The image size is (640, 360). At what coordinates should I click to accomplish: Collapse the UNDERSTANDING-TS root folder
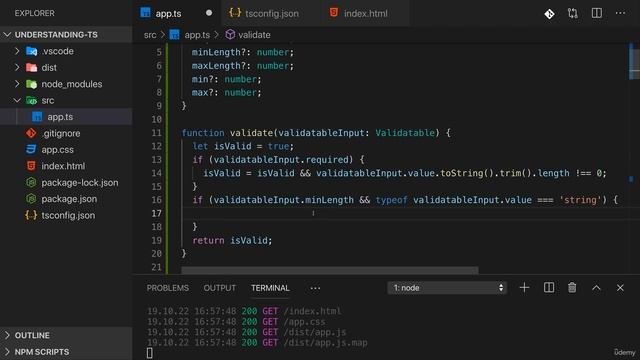click(7, 35)
